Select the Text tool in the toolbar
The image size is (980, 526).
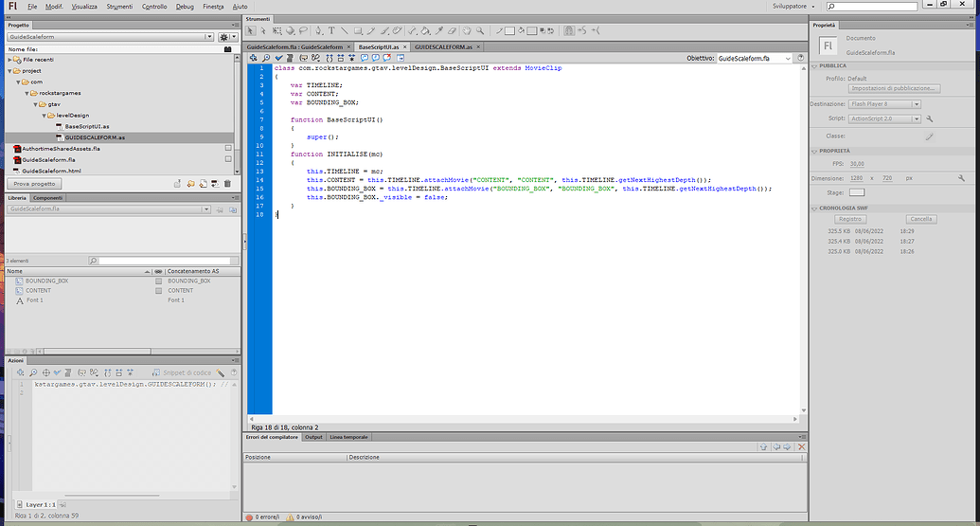tap(331, 30)
